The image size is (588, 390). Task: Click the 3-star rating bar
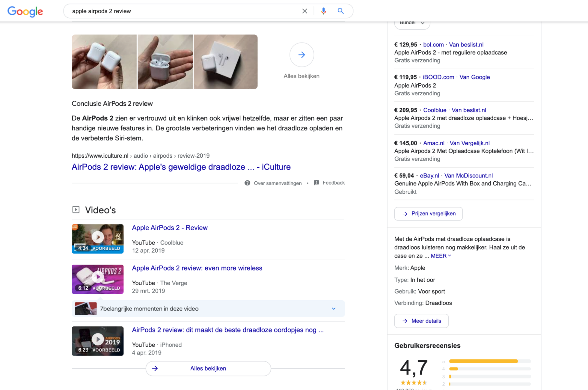coord(490,376)
